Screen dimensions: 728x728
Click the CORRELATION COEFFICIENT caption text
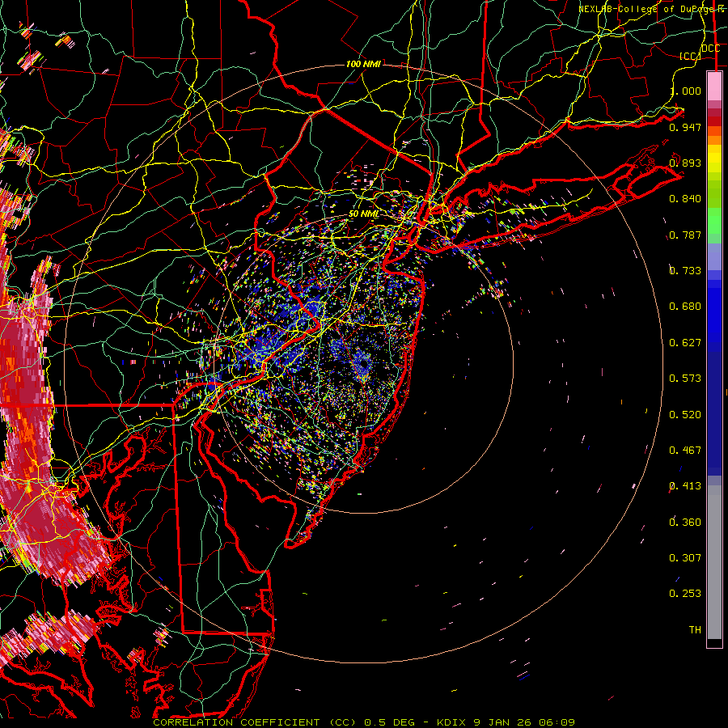(x=236, y=722)
